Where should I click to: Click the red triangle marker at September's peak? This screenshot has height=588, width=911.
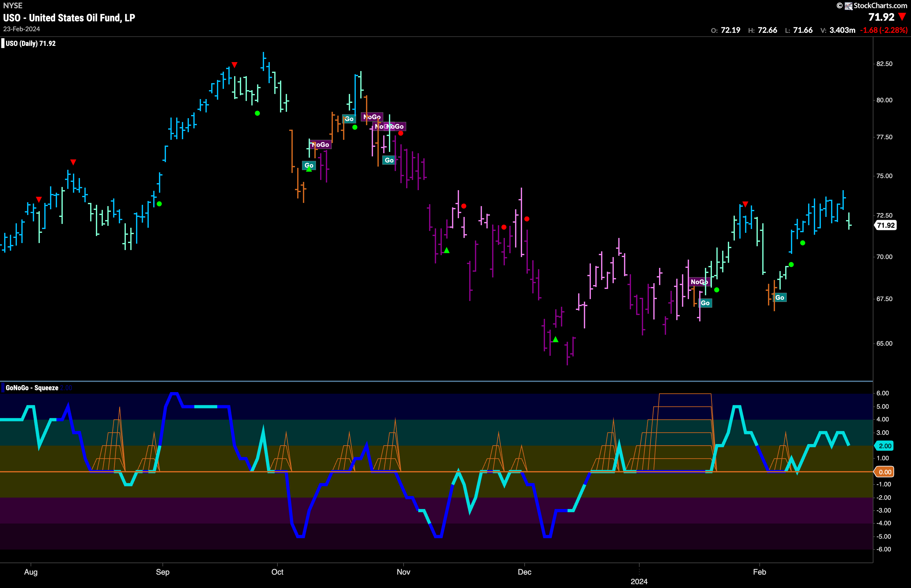tap(234, 65)
